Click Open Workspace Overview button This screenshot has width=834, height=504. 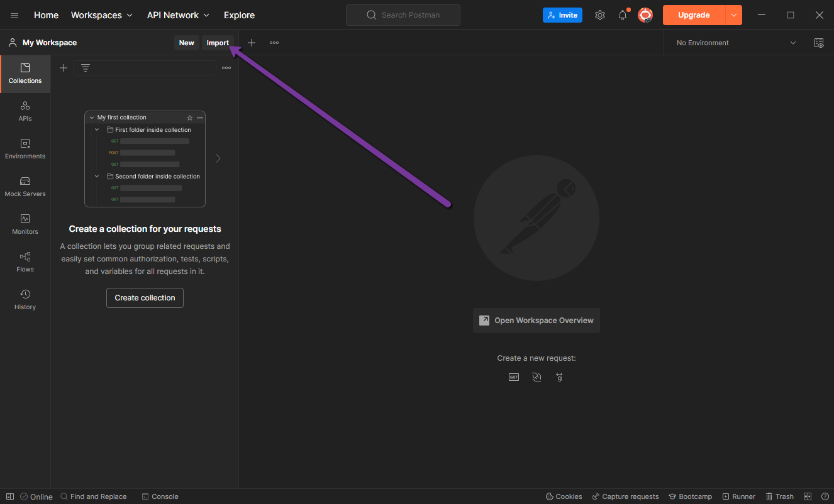coord(537,320)
